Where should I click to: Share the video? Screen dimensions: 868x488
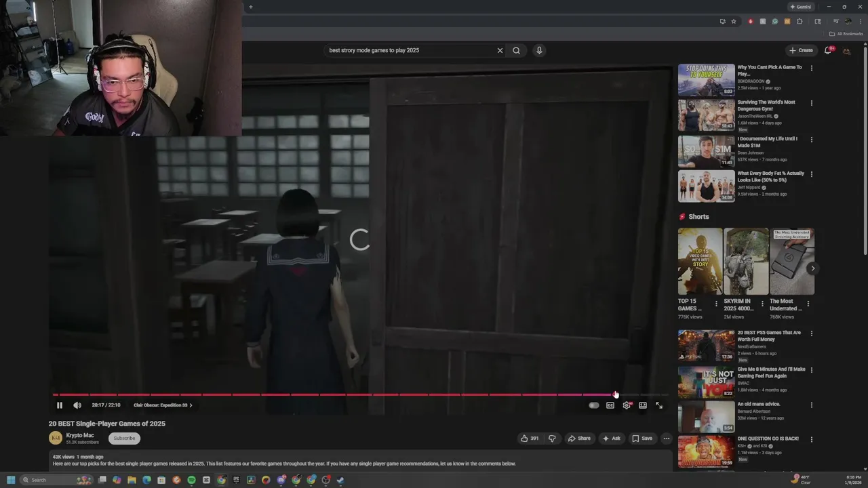[x=579, y=439]
